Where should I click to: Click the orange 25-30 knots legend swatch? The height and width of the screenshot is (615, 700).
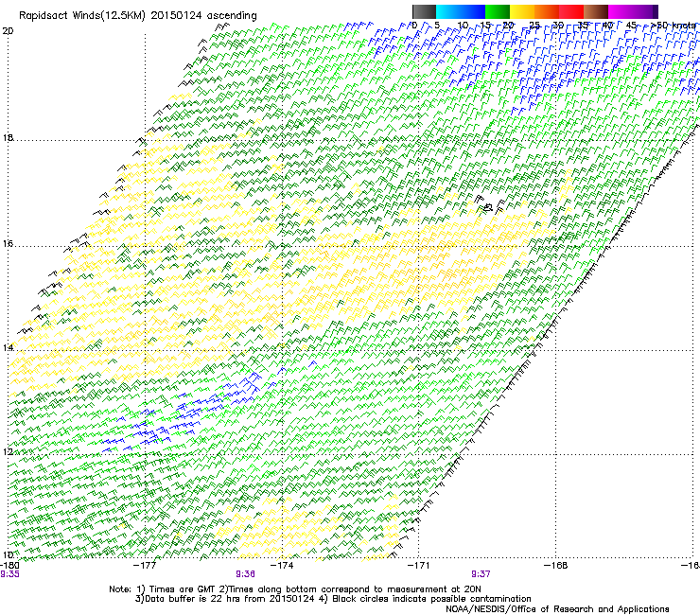tap(547, 11)
